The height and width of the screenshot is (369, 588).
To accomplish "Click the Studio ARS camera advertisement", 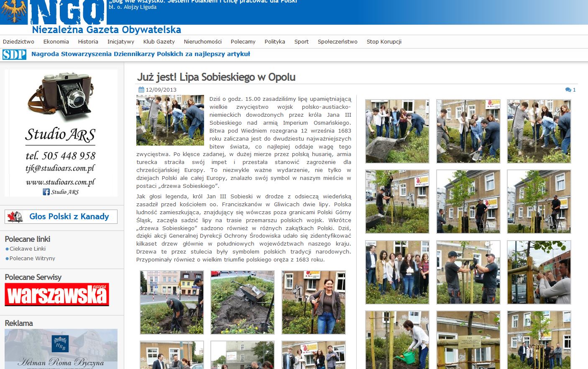I will (61, 133).
